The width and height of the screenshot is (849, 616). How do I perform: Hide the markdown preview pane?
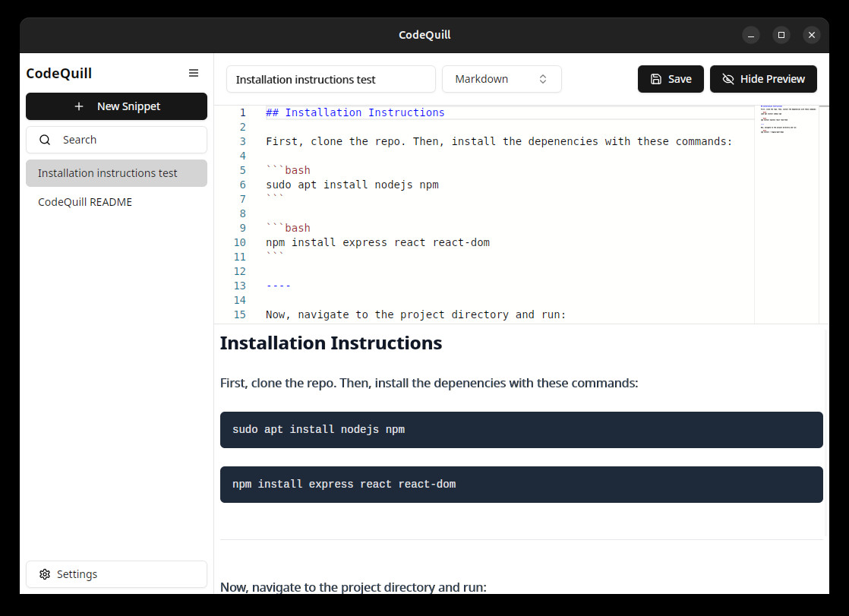point(763,79)
